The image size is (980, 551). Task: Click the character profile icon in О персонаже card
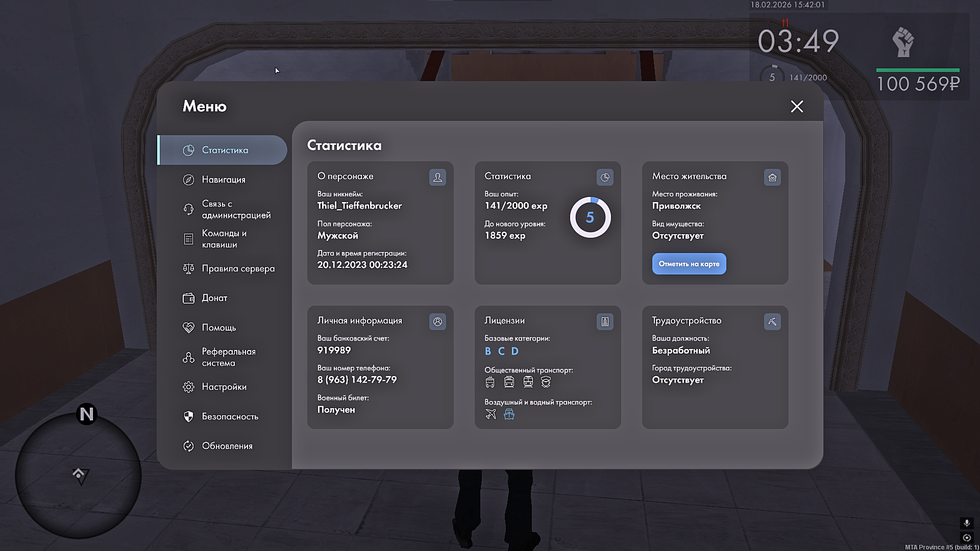point(437,177)
